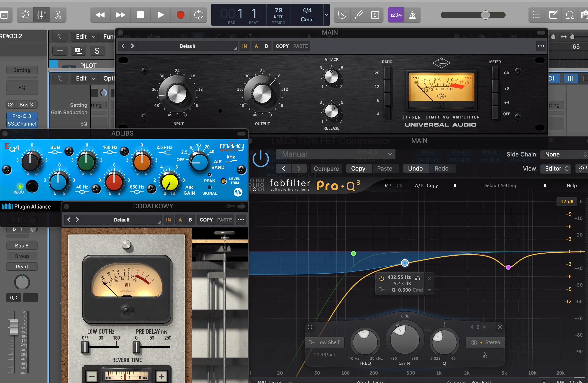
Task: Toggle the Pro-Q 3 plugin power button
Action: [x=260, y=159]
